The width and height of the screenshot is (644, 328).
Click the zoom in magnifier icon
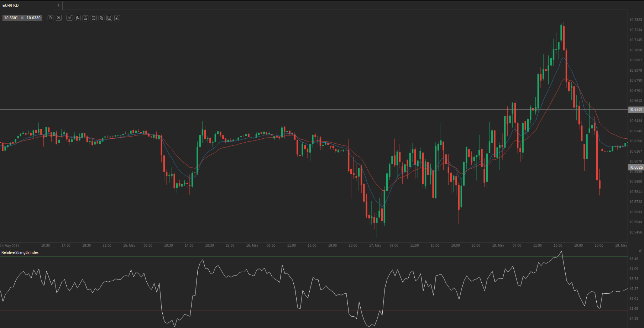tap(59, 18)
